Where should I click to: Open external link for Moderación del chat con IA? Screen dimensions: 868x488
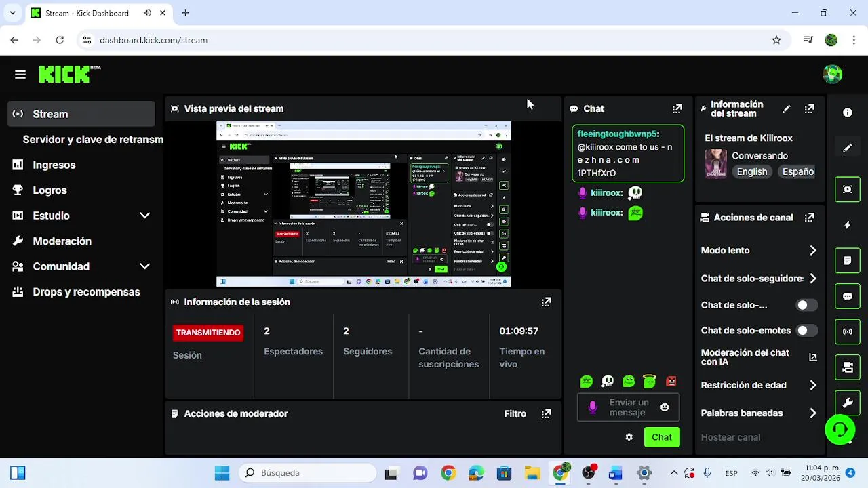pos(813,357)
